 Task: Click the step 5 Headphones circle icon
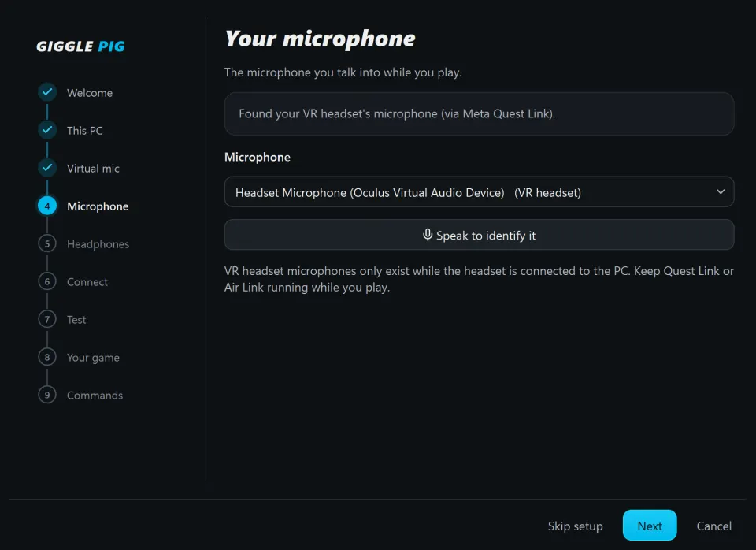click(46, 243)
